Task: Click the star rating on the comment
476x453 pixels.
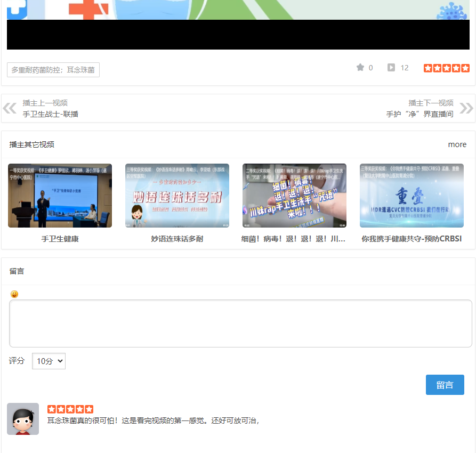Action: tap(70, 409)
